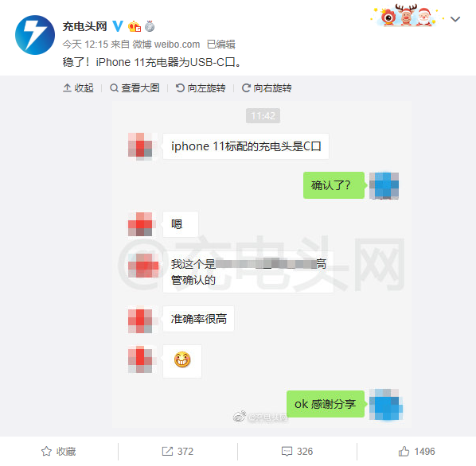476x466 pixels.
Task: Click the festive reindeer Santa decoration banner
Action: [x=406, y=15]
